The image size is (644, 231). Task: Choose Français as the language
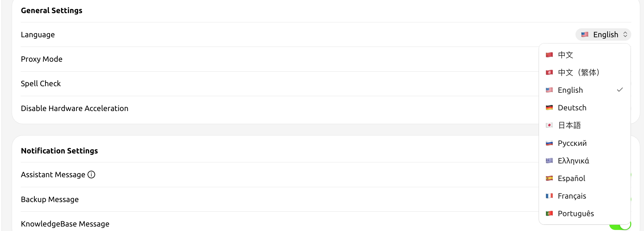tap(572, 196)
